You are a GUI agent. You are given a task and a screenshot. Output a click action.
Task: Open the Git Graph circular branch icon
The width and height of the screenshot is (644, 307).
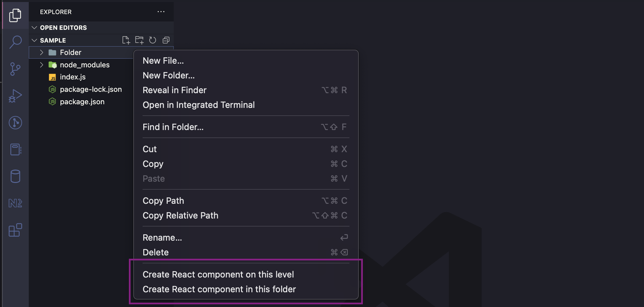15,123
